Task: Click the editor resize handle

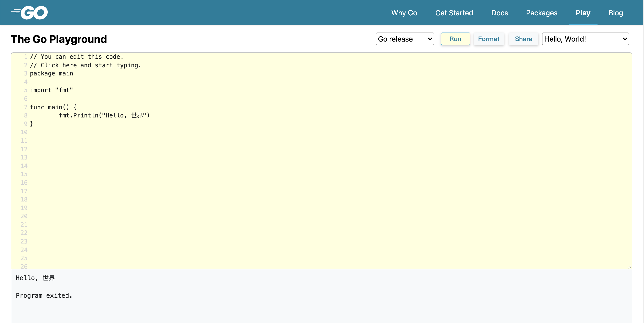Action: click(x=629, y=267)
